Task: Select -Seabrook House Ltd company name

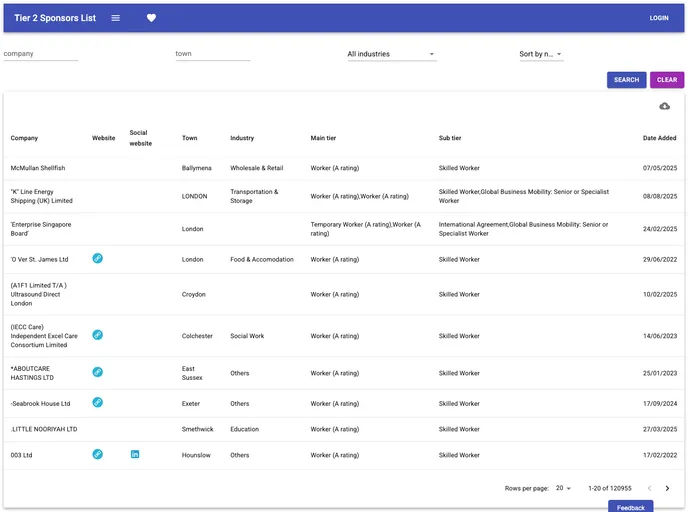Action: point(40,404)
